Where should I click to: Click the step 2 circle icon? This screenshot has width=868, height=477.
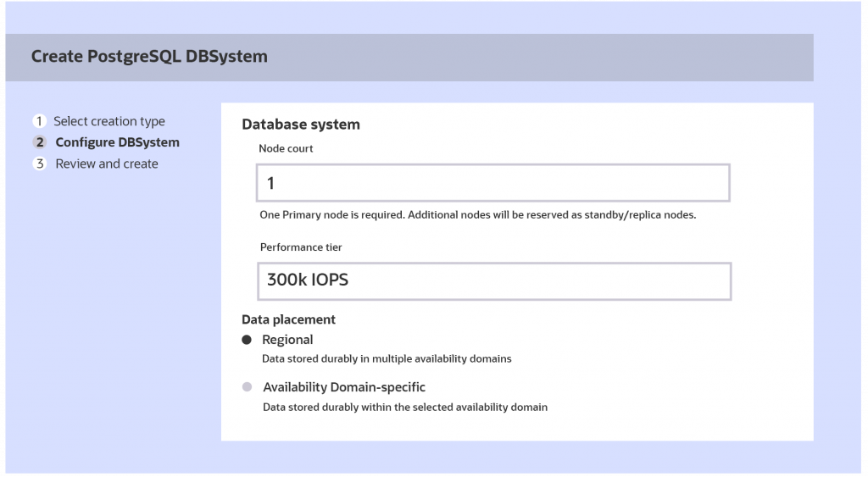coord(39,143)
